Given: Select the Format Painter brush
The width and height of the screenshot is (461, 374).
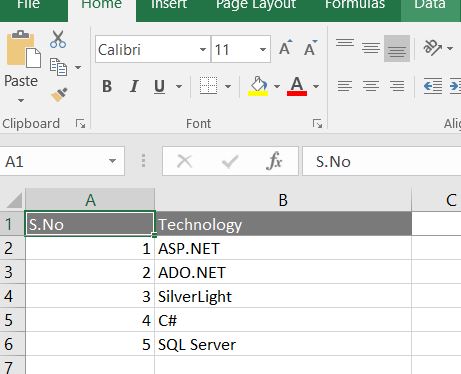Looking at the screenshot, I should pos(59,95).
